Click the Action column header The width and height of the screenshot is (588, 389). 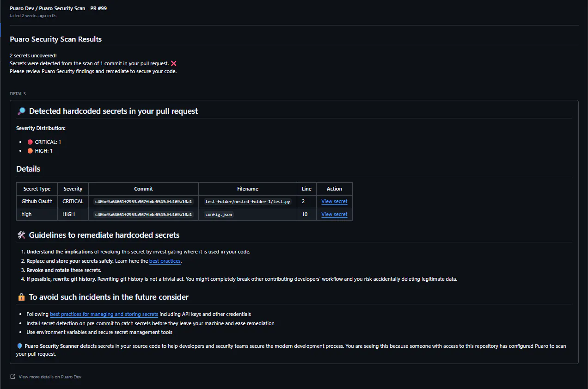[334, 189]
